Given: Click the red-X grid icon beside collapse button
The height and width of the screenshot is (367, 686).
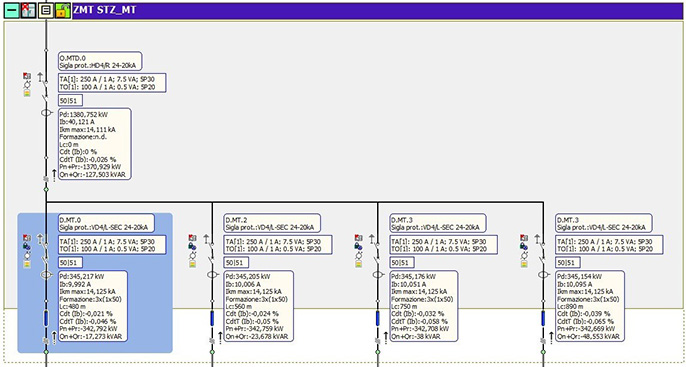Looking at the screenshot, I should [29, 10].
